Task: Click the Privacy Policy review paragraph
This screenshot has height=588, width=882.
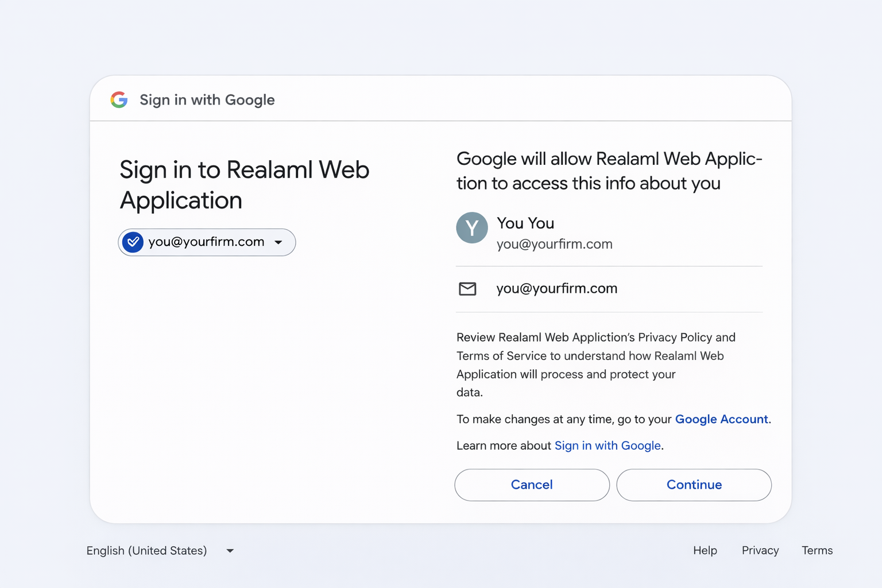Action: tap(595, 365)
